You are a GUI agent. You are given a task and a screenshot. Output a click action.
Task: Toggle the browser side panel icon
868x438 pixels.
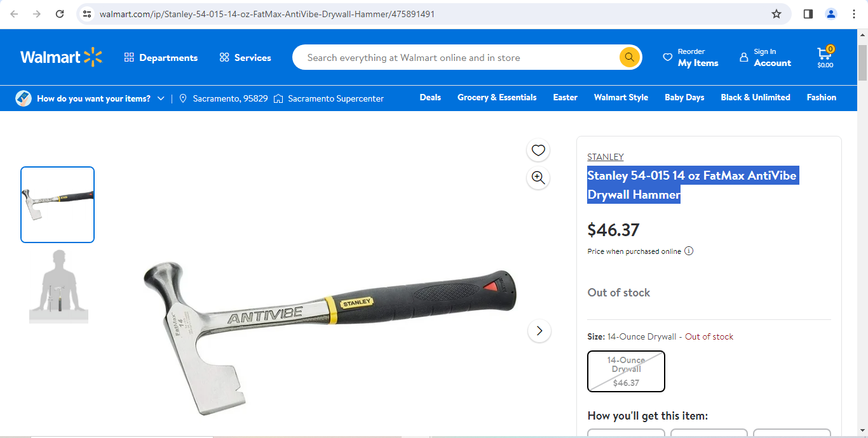click(x=808, y=14)
